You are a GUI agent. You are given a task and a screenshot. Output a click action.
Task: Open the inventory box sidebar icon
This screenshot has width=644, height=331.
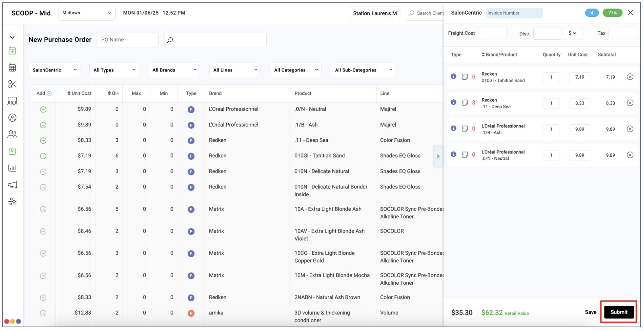[x=12, y=151]
